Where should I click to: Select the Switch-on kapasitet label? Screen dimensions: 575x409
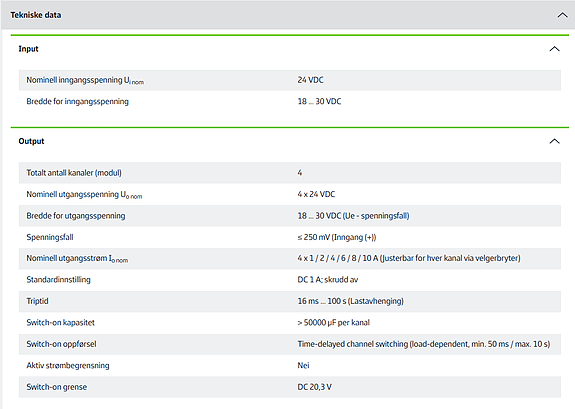pos(61,323)
